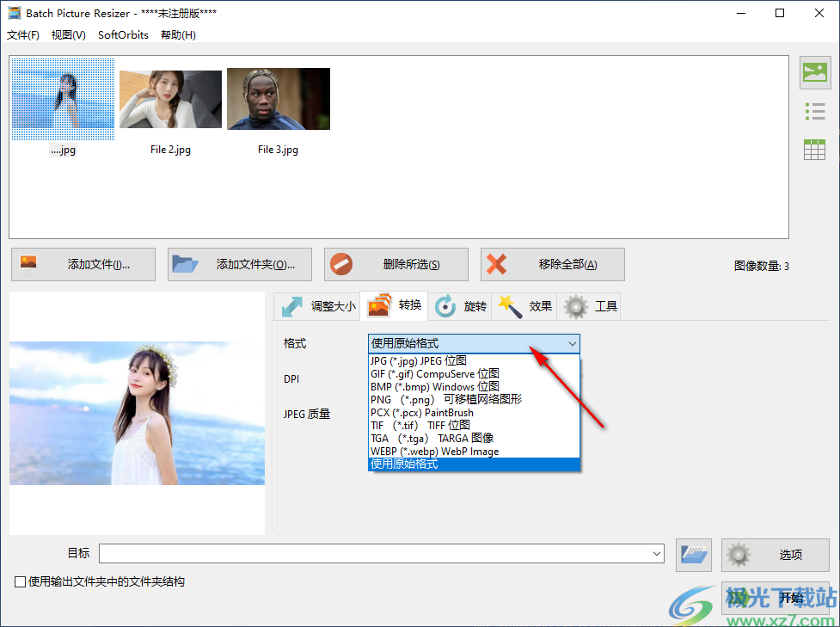840x627 pixels.
Task: Click the resize arrow icon on 调整大小 tab
Action: coord(293,305)
